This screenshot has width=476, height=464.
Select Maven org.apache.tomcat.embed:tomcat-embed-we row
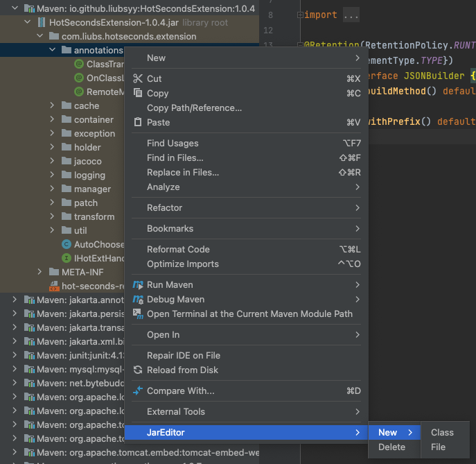point(130,452)
